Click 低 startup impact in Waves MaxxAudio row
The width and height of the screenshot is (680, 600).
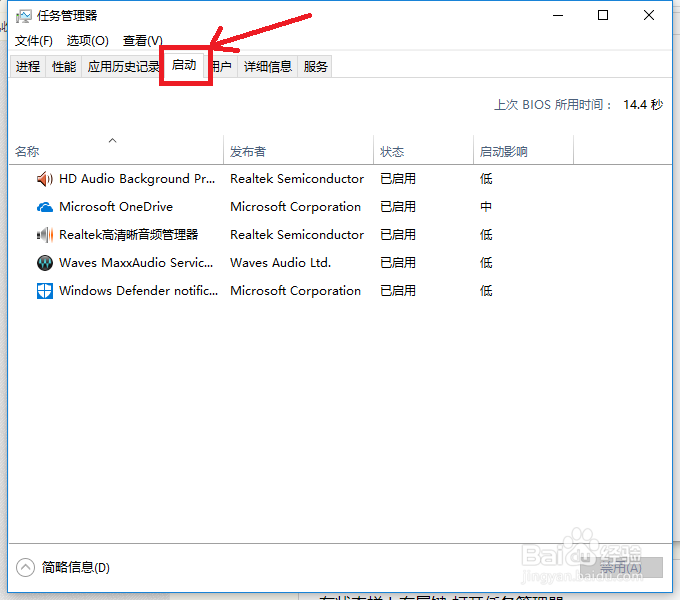(x=486, y=263)
